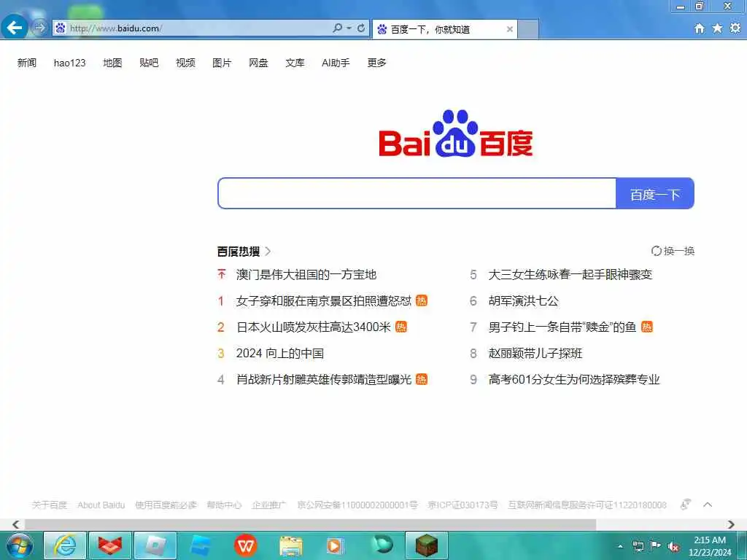
Task: Click the horizontal scrollbar right arrow
Action: [x=731, y=524]
